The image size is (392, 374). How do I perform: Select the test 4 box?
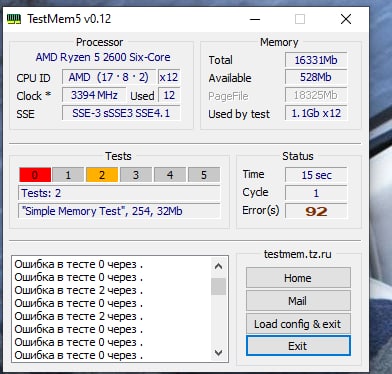(x=170, y=175)
